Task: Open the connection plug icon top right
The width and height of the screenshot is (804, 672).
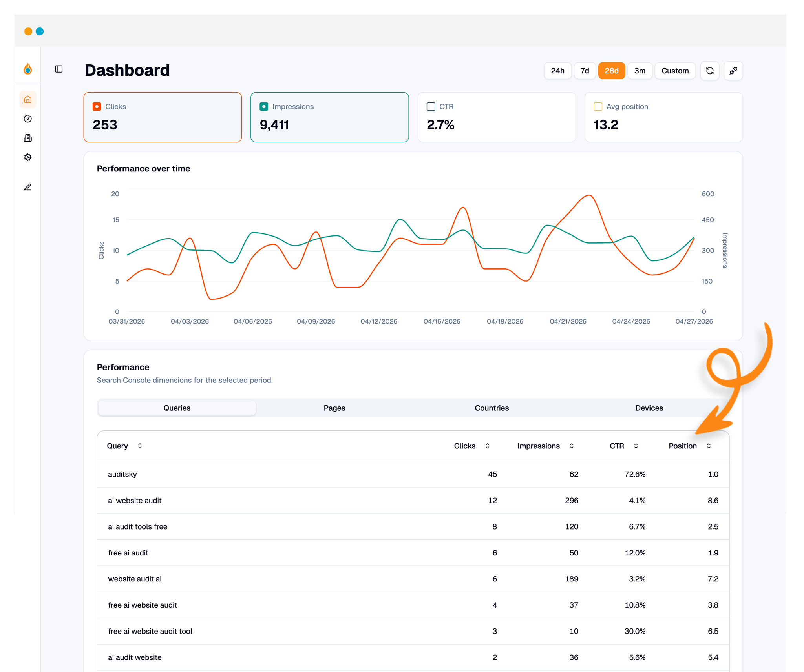Action: click(733, 71)
